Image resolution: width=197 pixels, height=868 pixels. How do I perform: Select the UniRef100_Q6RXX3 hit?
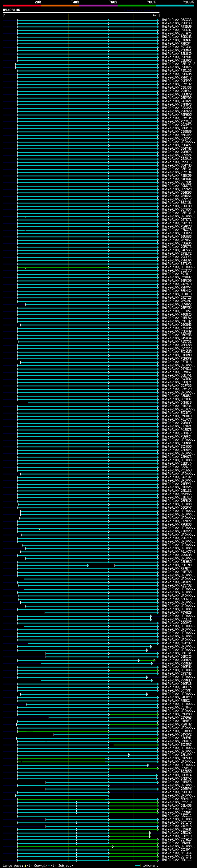176,656
